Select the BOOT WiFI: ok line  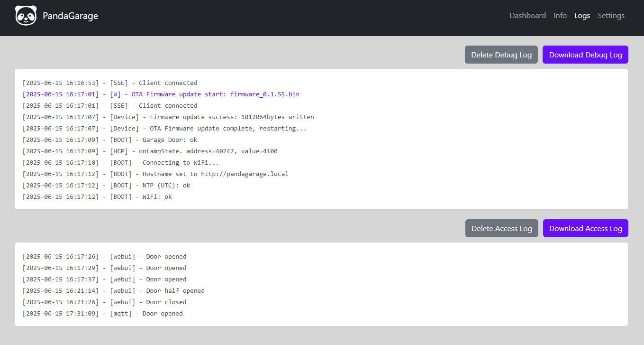[97, 197]
